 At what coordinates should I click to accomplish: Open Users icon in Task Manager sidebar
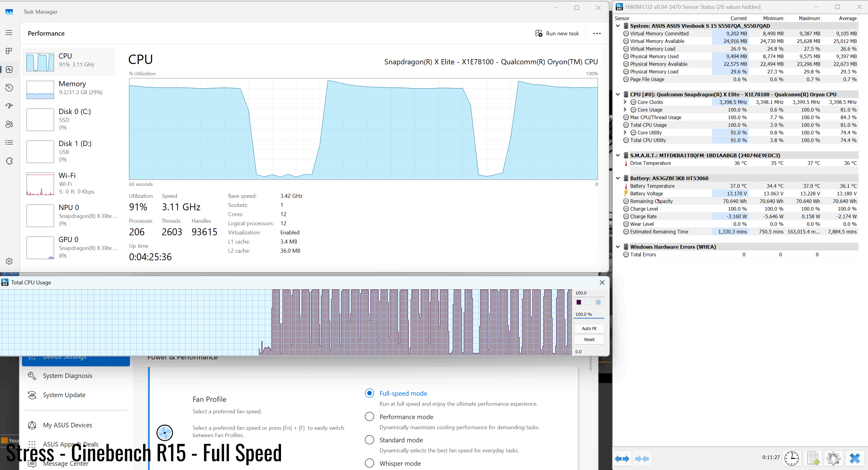point(9,124)
